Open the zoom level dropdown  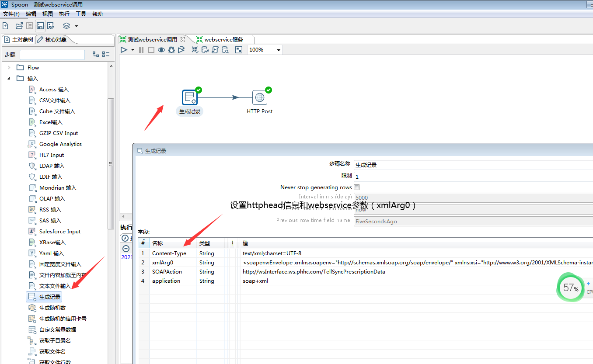278,49
